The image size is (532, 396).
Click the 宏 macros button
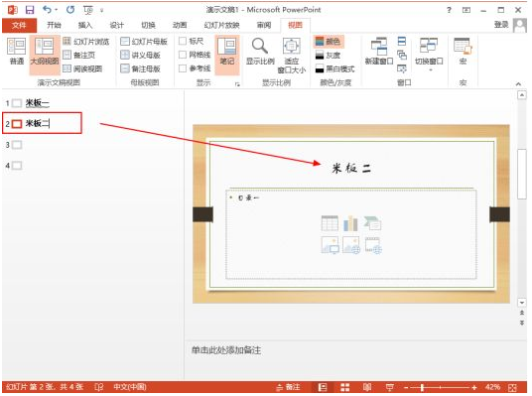pyautogui.click(x=463, y=52)
